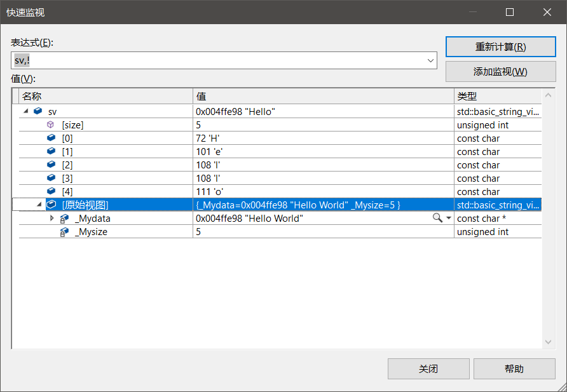567x392 pixels.
Task: Click the class icon next to sv variable
Action: click(x=38, y=111)
